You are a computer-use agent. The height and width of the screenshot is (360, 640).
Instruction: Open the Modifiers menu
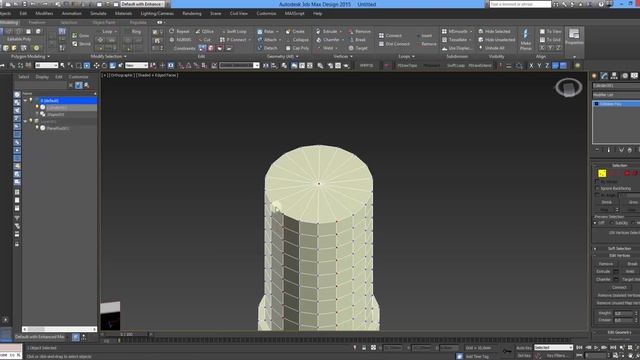(44, 13)
